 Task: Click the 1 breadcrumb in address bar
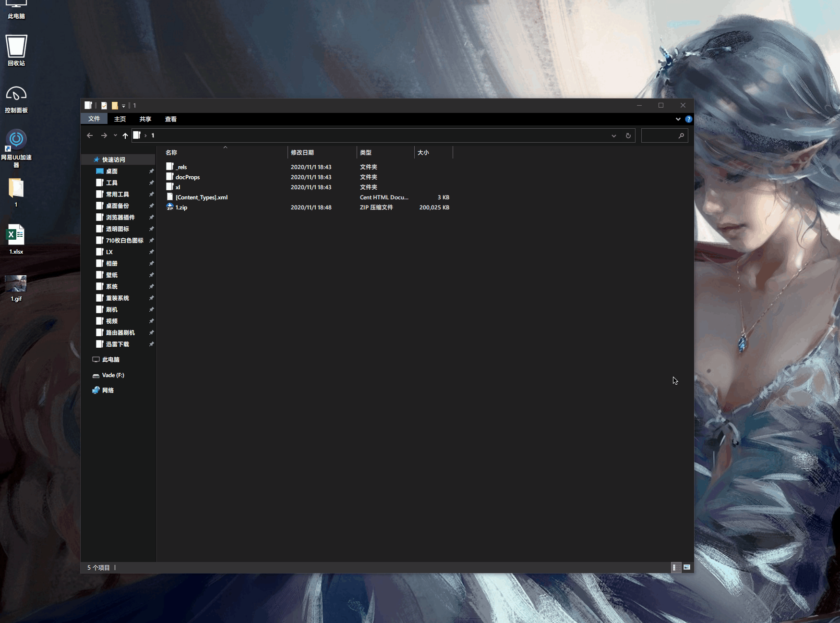click(x=153, y=135)
